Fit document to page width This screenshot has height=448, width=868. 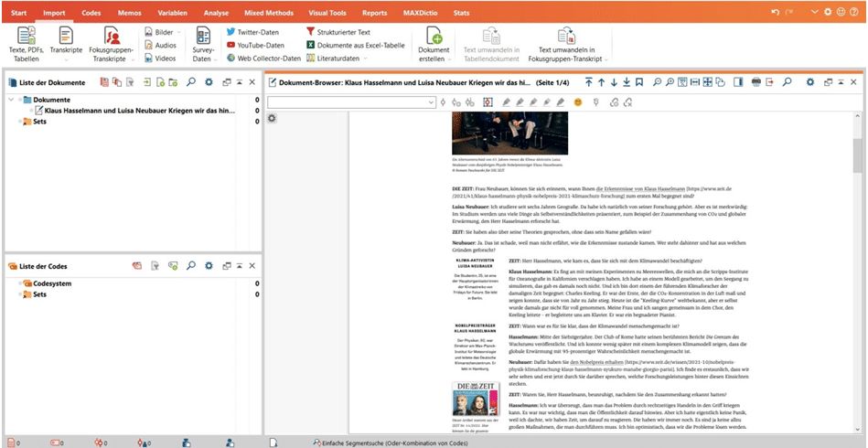point(695,82)
